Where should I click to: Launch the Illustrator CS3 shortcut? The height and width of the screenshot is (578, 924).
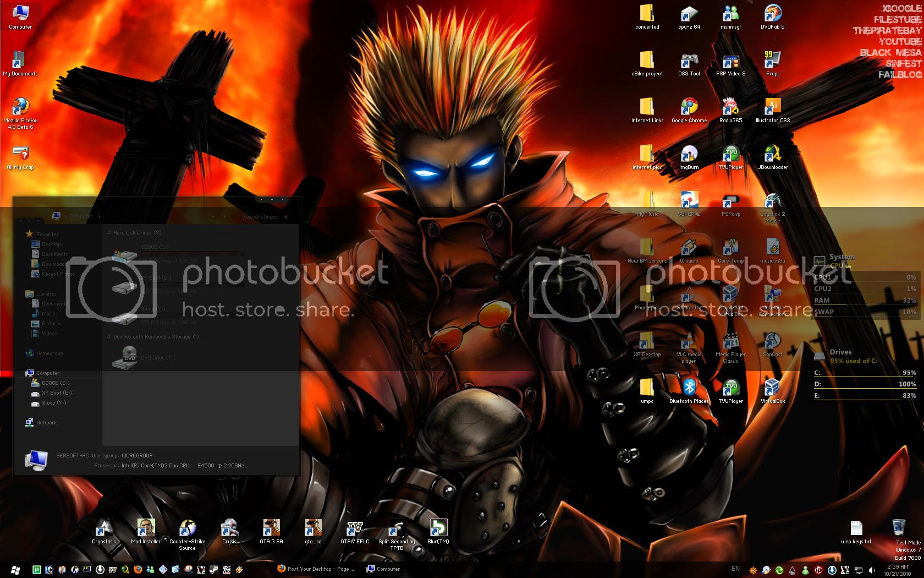coord(772,108)
